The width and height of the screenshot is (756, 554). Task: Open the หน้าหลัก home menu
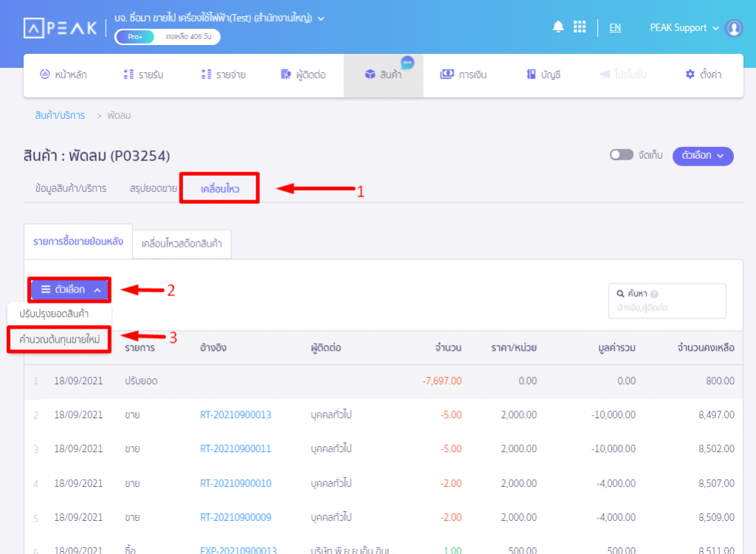[63, 75]
